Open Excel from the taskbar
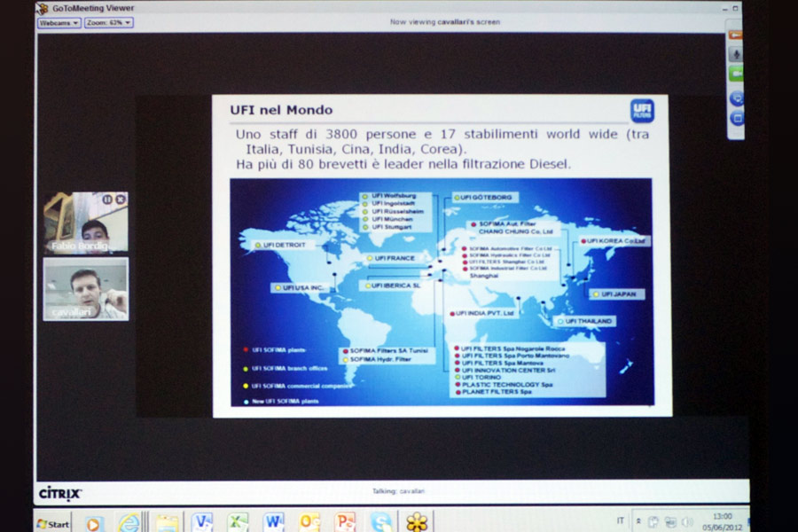 [238, 522]
